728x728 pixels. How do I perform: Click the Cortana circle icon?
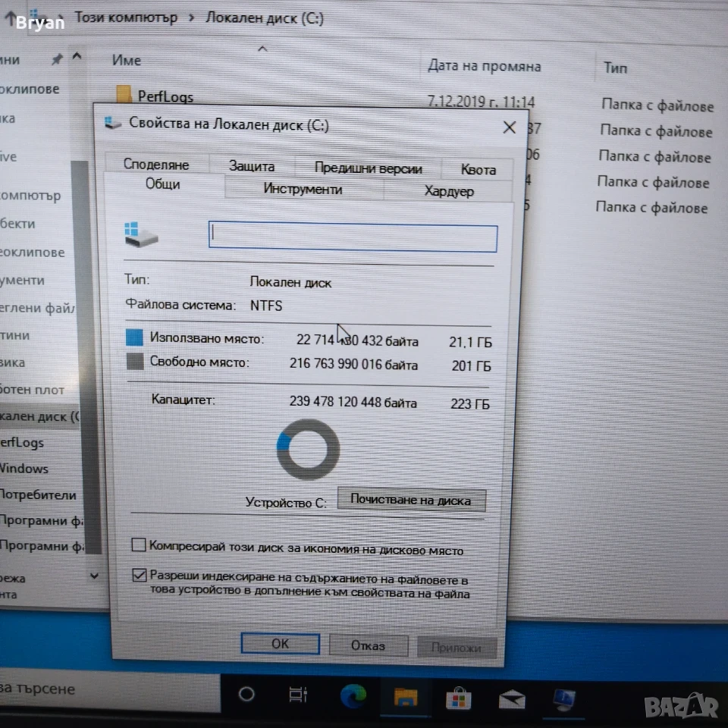click(246, 694)
